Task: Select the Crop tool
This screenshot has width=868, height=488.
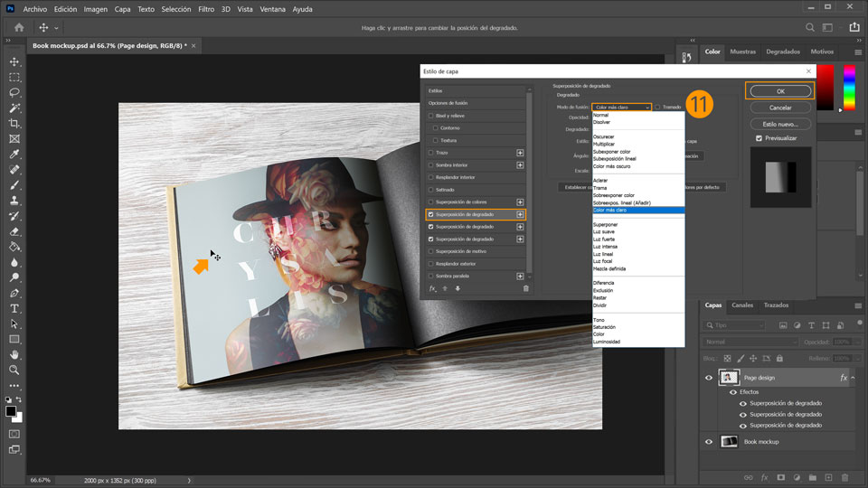Action: click(x=14, y=124)
